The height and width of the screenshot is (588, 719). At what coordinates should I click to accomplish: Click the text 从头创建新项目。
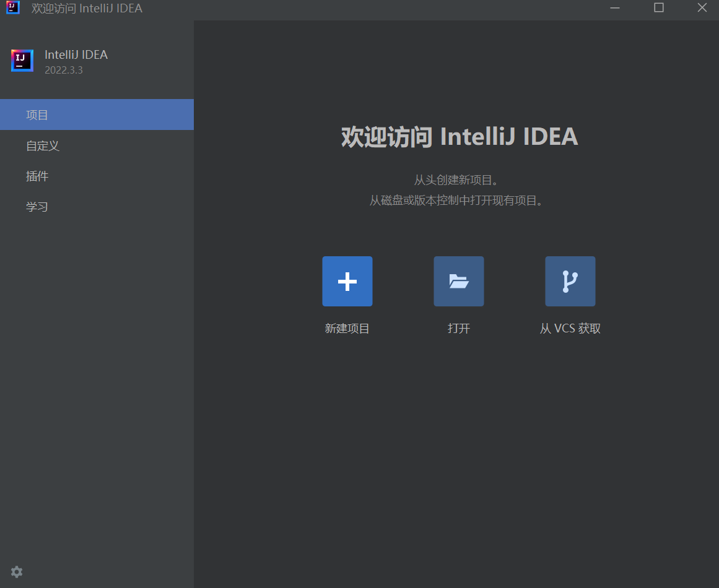coord(456,180)
